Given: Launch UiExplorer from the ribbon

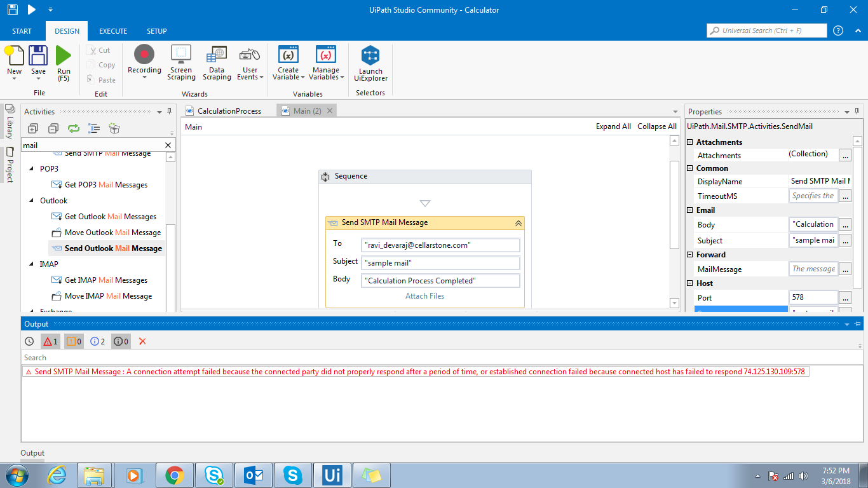Looking at the screenshot, I should (x=370, y=63).
